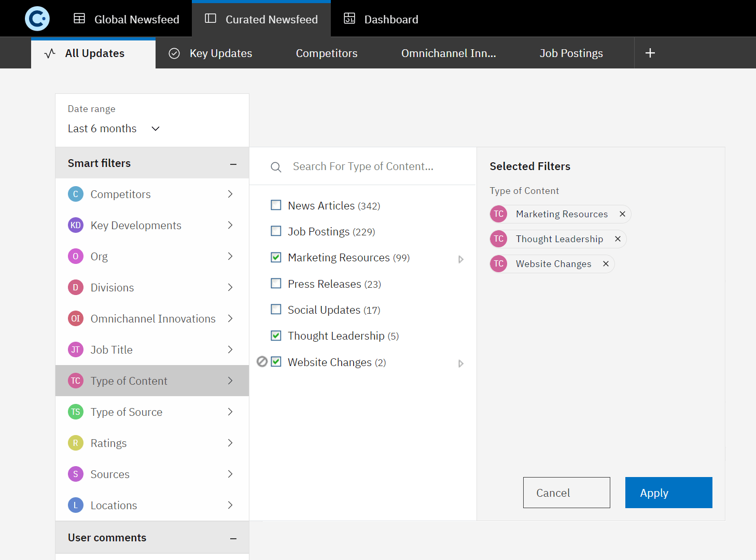
Task: Expand Org filter chevron
Action: pyautogui.click(x=230, y=256)
